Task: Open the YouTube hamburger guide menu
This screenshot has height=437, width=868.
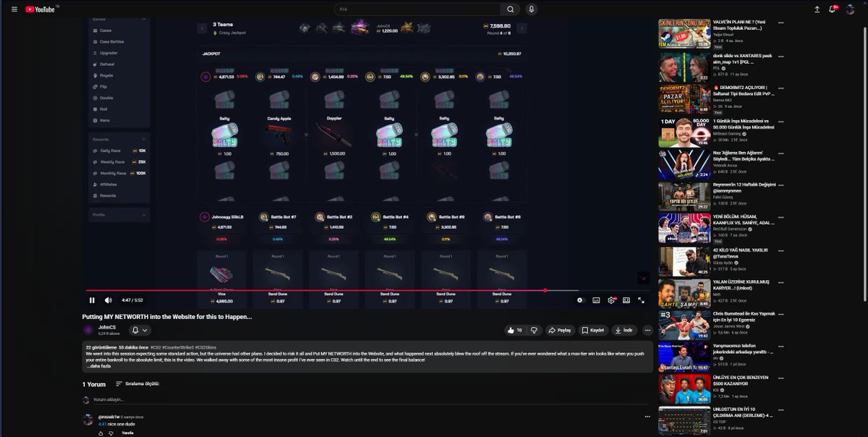Action: 14,9
